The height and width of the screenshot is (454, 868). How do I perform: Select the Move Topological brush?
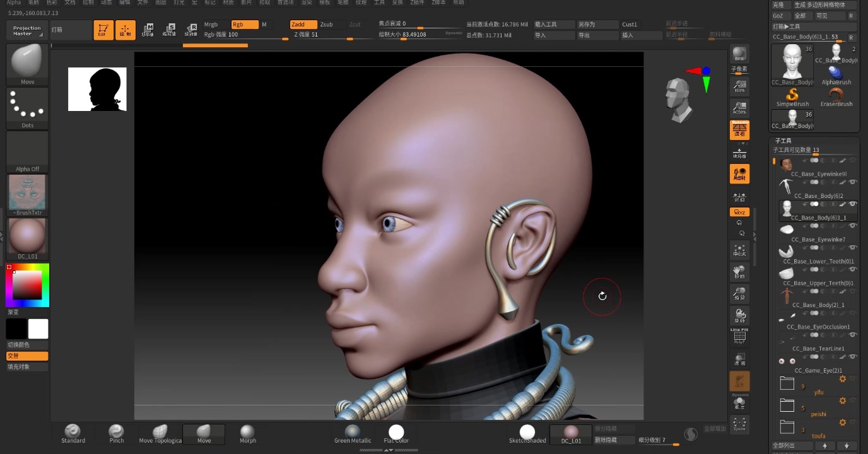tap(160, 434)
